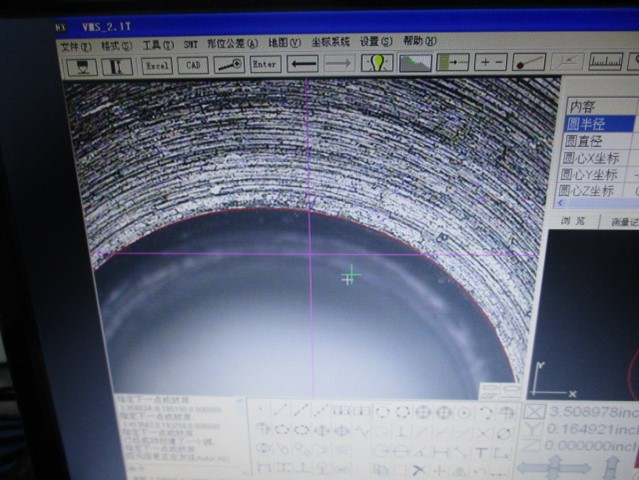The image size is (639, 480).
Task: Click the four-way XY stage move arrows
Action: pos(555,468)
